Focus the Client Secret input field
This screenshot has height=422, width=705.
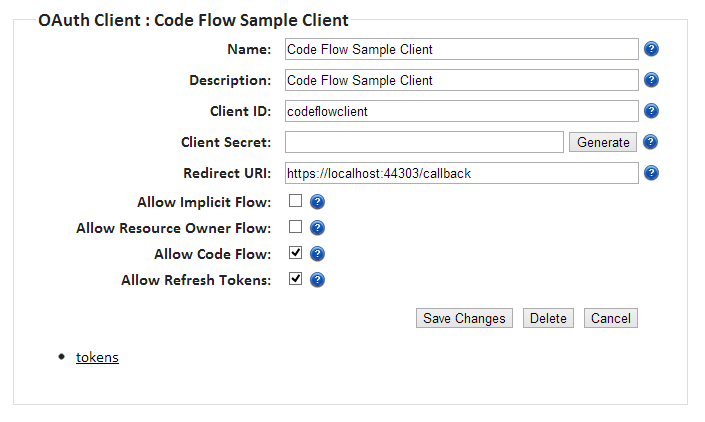coord(424,142)
